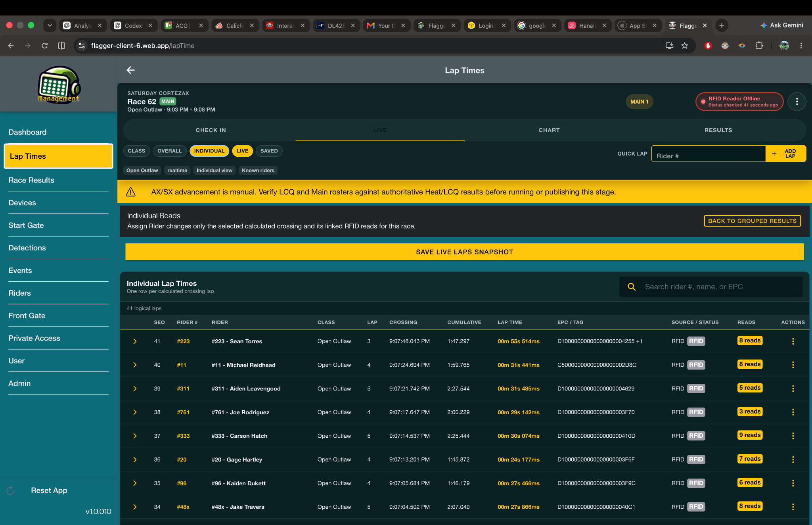Bookmark page with the star icon
The image size is (812, 525).
[x=685, y=46]
